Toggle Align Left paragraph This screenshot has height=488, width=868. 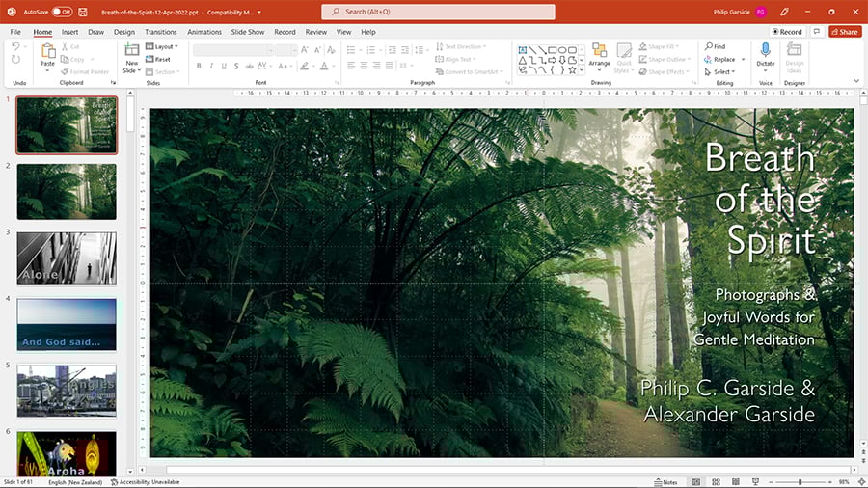[x=351, y=66]
